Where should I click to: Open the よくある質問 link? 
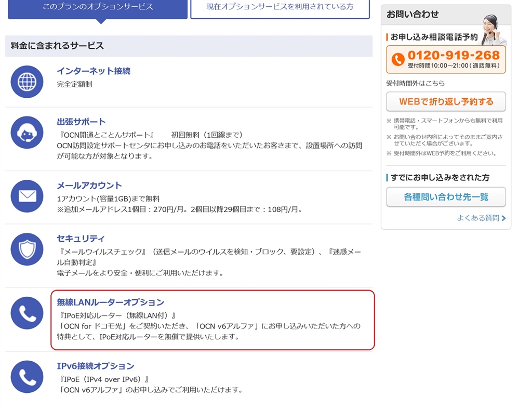tap(478, 218)
